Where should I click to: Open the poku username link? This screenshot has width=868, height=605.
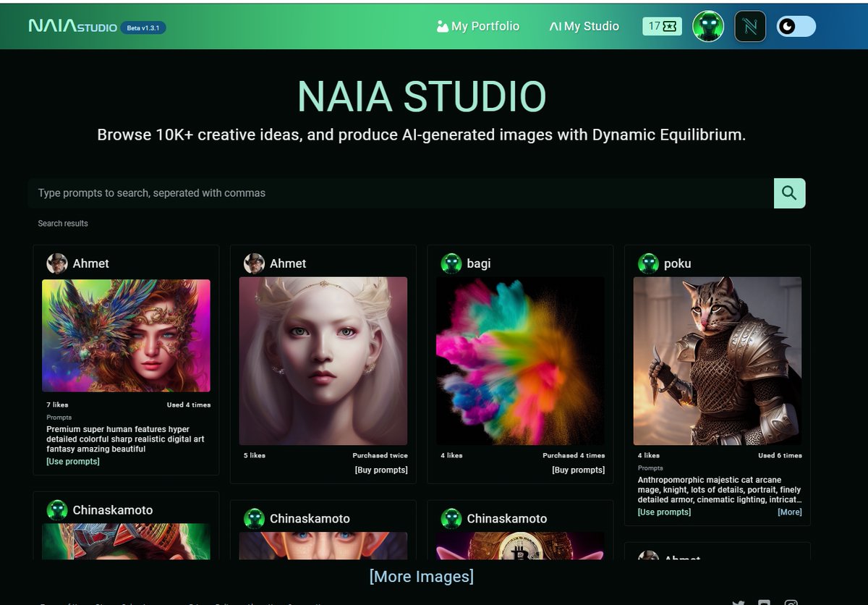point(678,263)
